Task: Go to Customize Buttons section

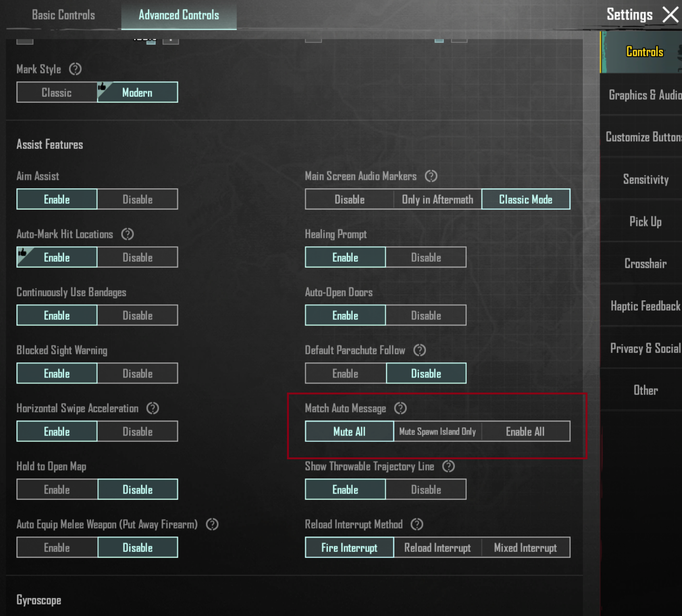Action: 641,137
